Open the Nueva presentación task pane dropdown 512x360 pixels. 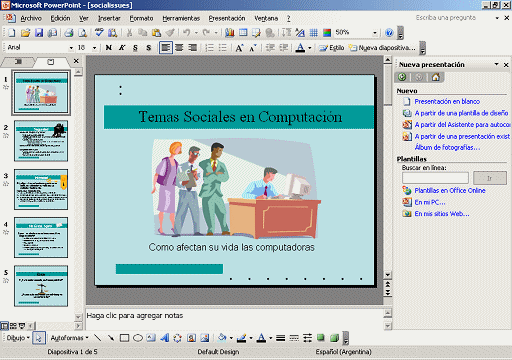tap(496, 64)
